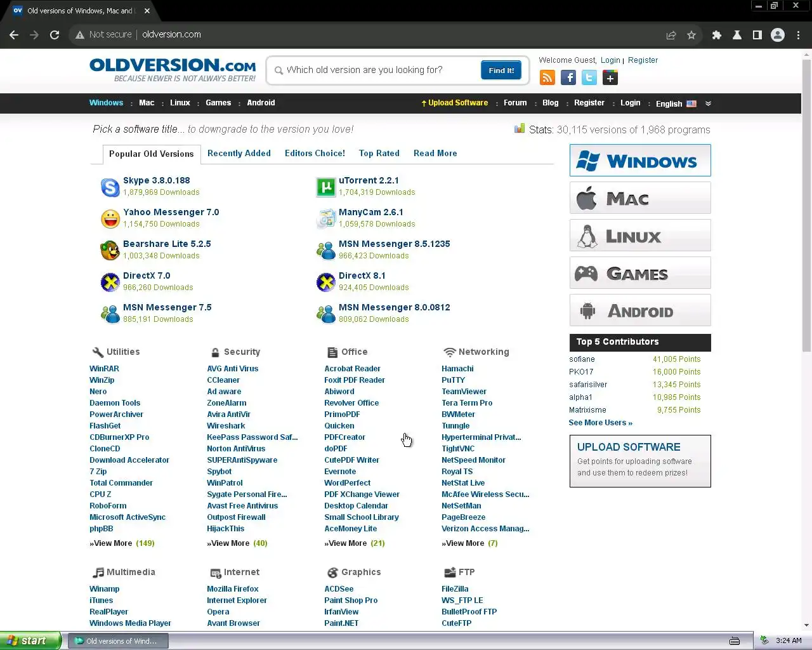The height and width of the screenshot is (650, 812).
Task: Bookmark this page with star icon
Action: 691,35
